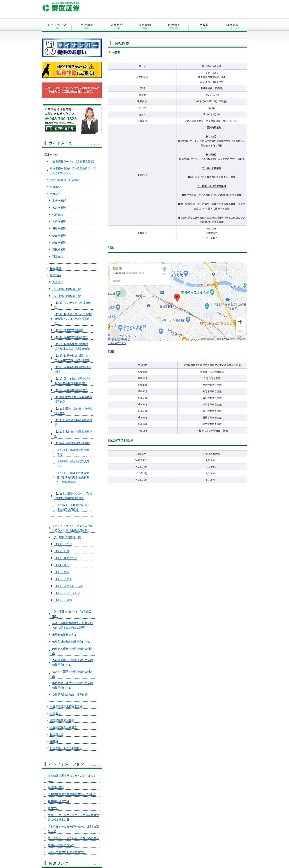
Task: Open the お問合せ sidebar link
Action: coord(55,713)
